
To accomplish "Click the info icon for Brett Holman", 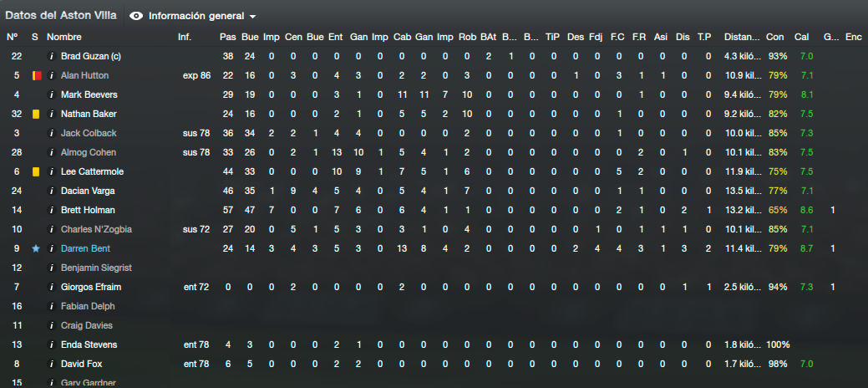I will pyautogui.click(x=52, y=211).
